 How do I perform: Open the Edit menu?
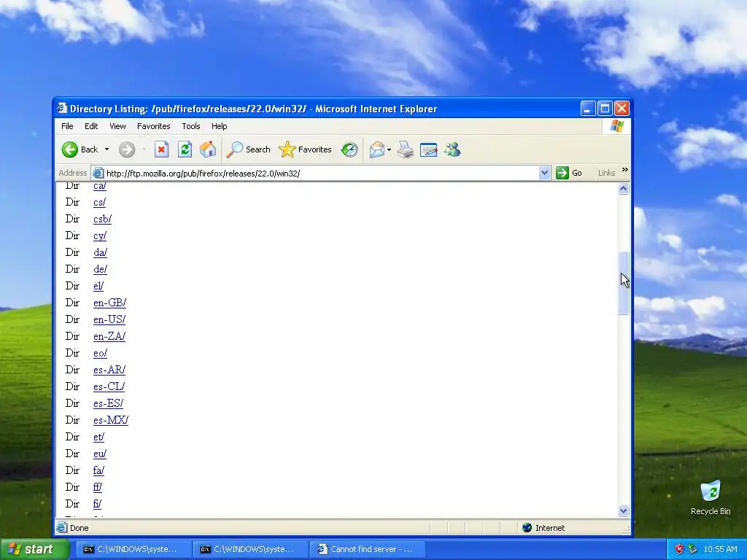[91, 126]
